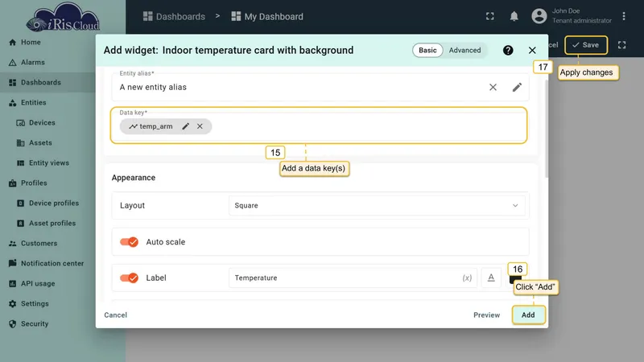Viewport: 644px width, 362px height.
Task: Open widget help question mark icon
Action: pos(508,50)
